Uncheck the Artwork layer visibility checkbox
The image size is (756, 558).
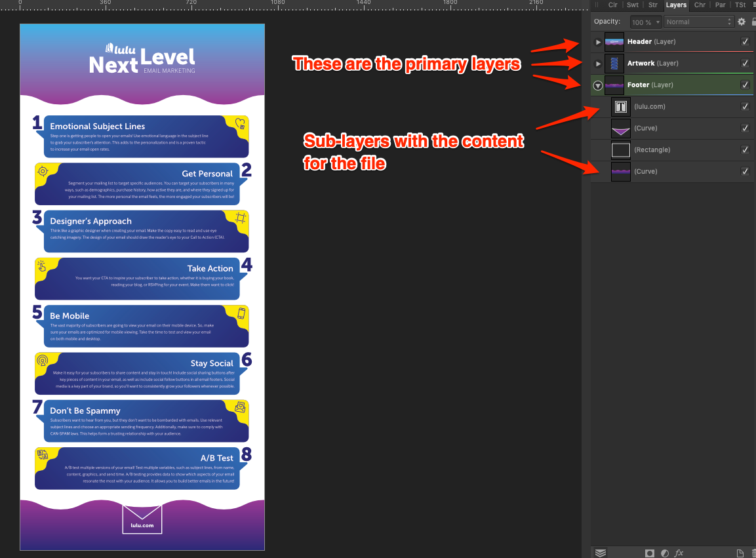click(x=745, y=63)
